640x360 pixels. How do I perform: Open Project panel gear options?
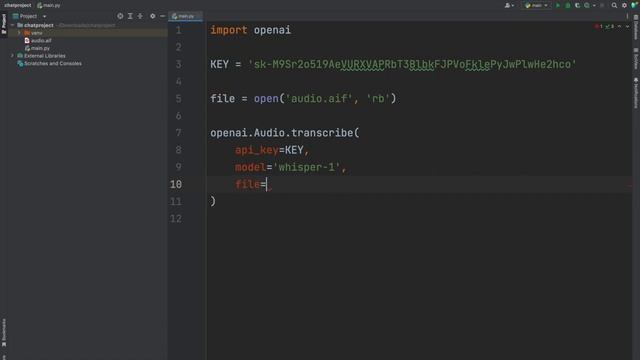pos(153,16)
